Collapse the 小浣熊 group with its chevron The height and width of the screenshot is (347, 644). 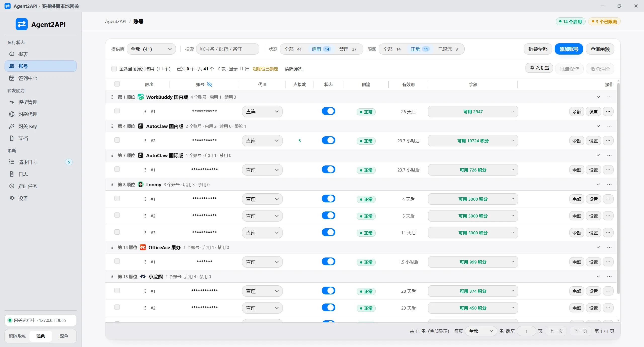(598, 277)
